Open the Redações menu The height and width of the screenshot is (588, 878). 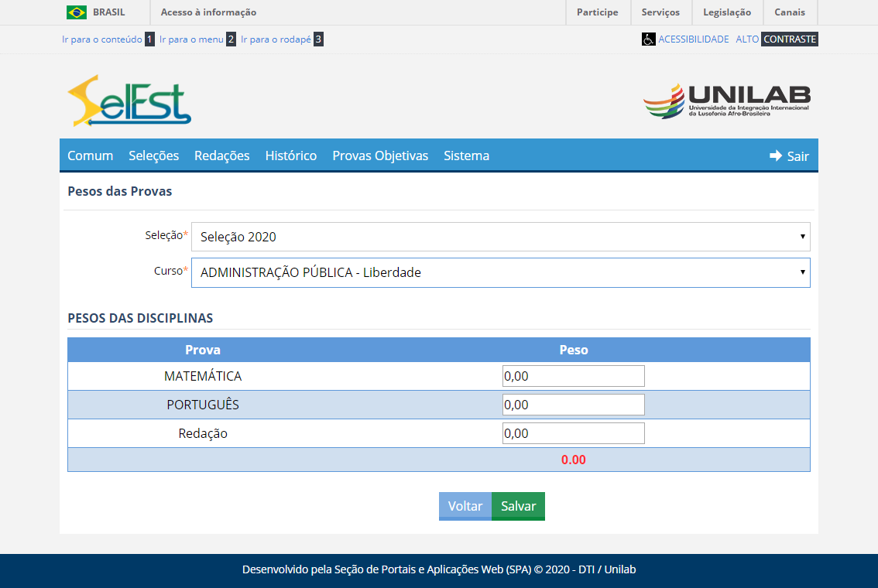coord(221,156)
